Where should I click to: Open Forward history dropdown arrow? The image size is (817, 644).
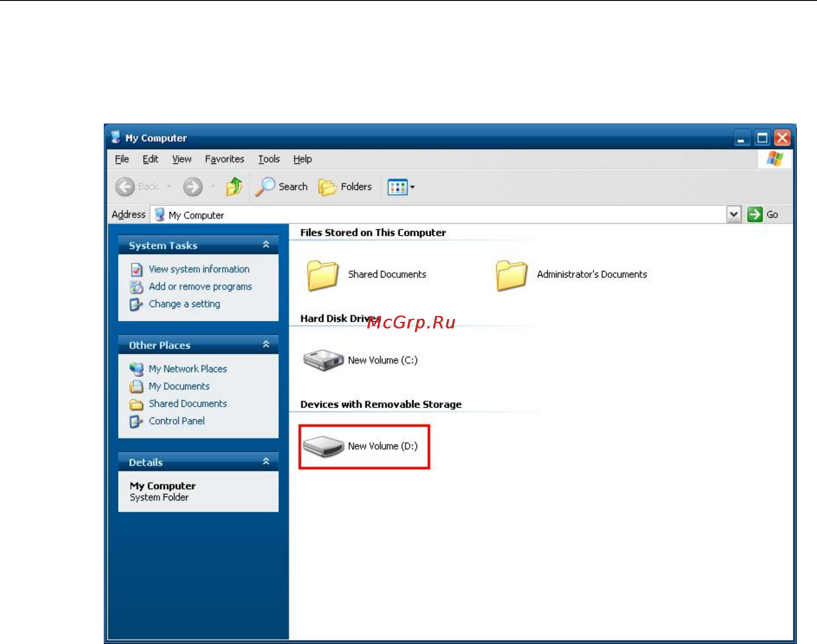tap(213, 186)
